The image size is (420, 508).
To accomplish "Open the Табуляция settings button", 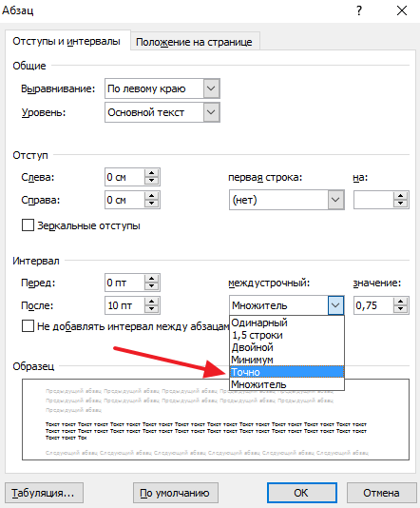I will click(44, 493).
